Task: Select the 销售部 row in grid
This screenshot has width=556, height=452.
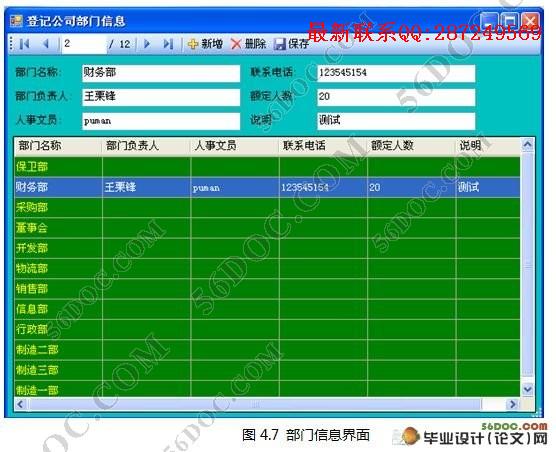Action: coord(267,289)
